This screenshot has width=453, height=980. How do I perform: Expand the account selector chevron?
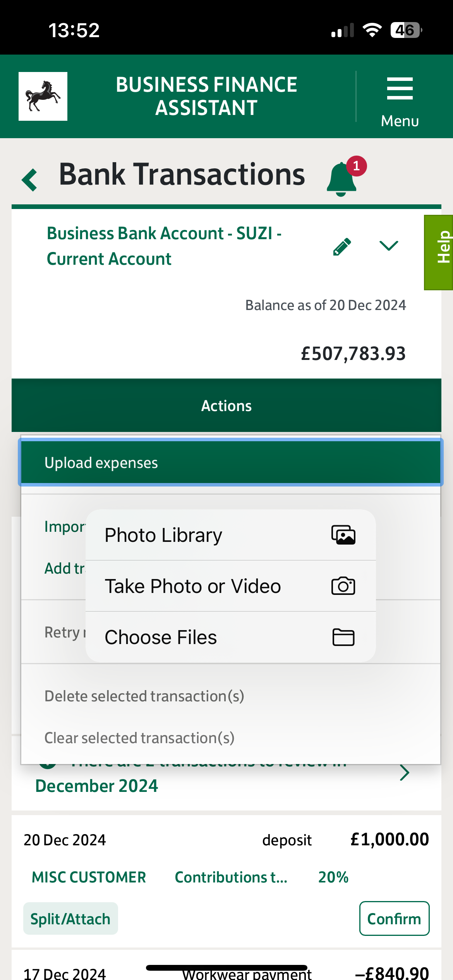pyautogui.click(x=388, y=246)
